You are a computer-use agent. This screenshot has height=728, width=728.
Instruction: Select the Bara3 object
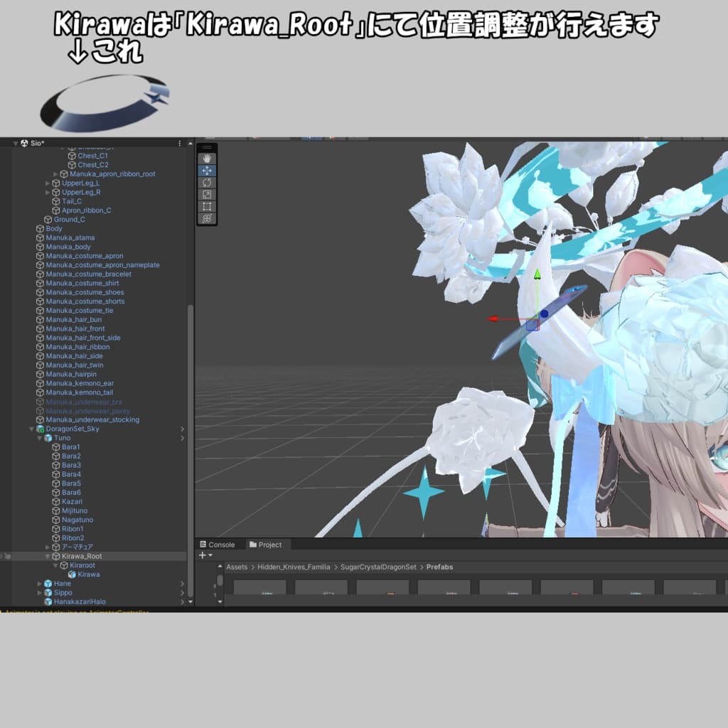(x=71, y=465)
